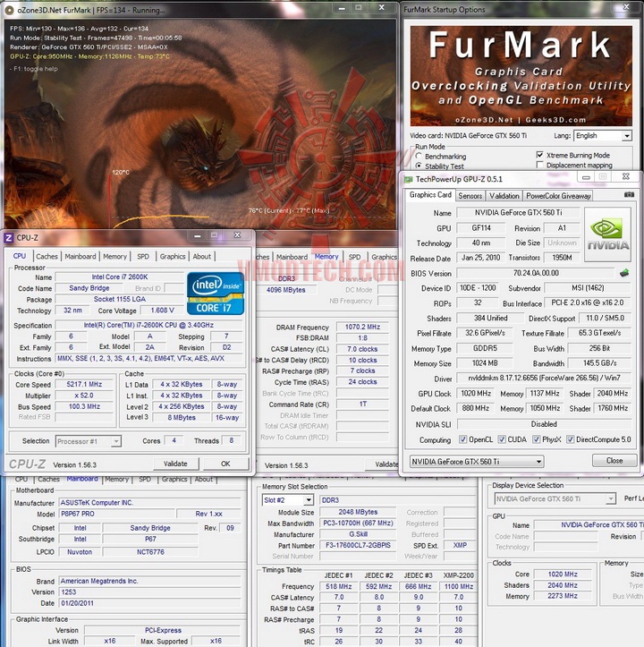The height and width of the screenshot is (647, 644).
Task: Switch to the Caches tab in front CPU-Z
Action: pos(47,256)
